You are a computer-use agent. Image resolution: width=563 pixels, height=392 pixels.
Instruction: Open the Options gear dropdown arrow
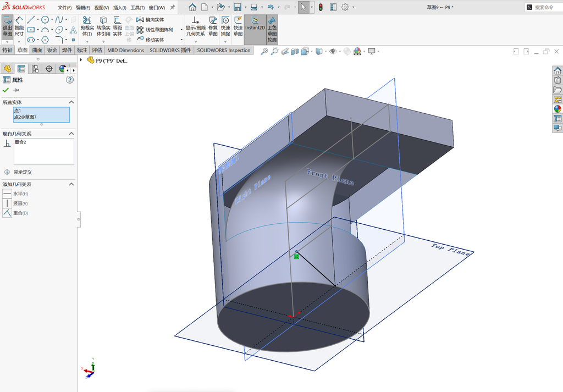[x=354, y=7]
